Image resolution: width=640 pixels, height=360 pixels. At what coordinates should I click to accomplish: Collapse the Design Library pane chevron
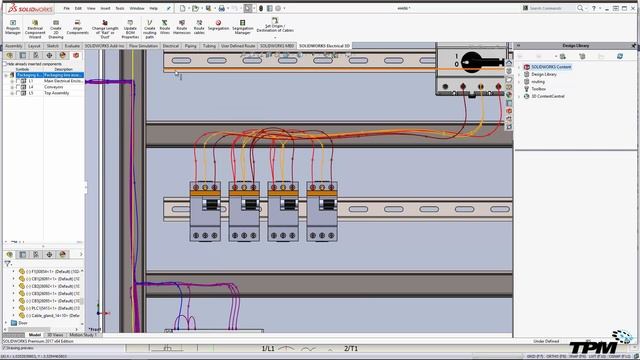tap(518, 46)
